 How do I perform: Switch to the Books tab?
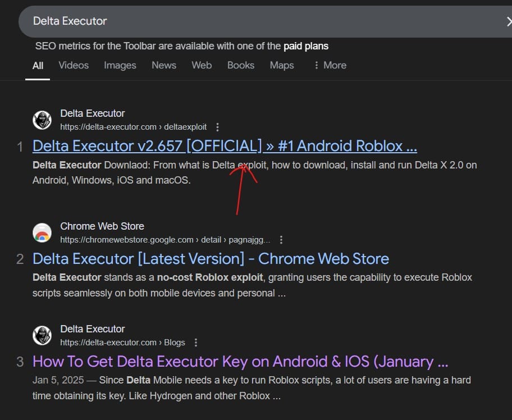pyautogui.click(x=241, y=65)
